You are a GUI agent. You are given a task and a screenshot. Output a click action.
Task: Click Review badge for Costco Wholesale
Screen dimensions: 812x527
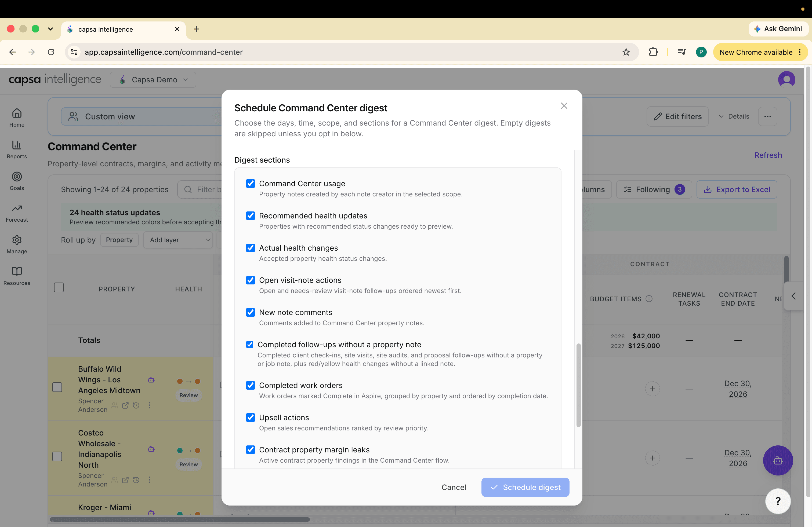pyautogui.click(x=189, y=464)
